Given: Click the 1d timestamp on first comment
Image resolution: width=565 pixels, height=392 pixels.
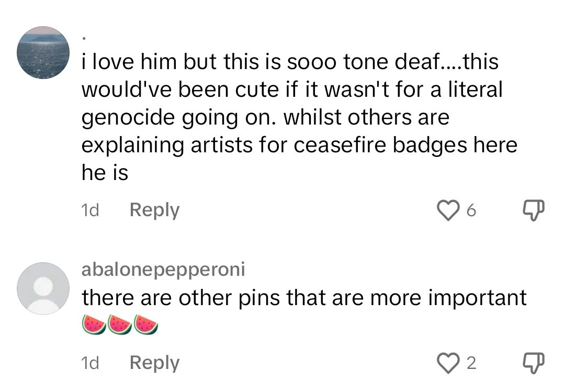Looking at the screenshot, I should coord(90,210).
